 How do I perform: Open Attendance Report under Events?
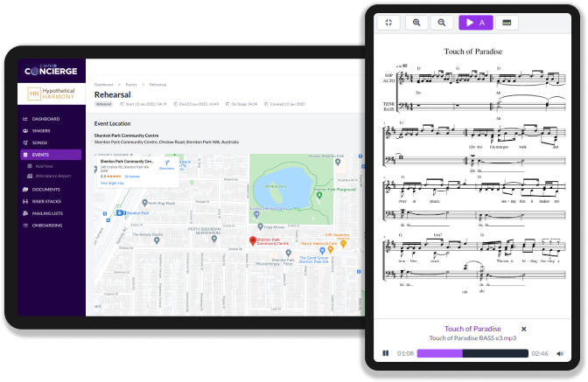(x=52, y=176)
